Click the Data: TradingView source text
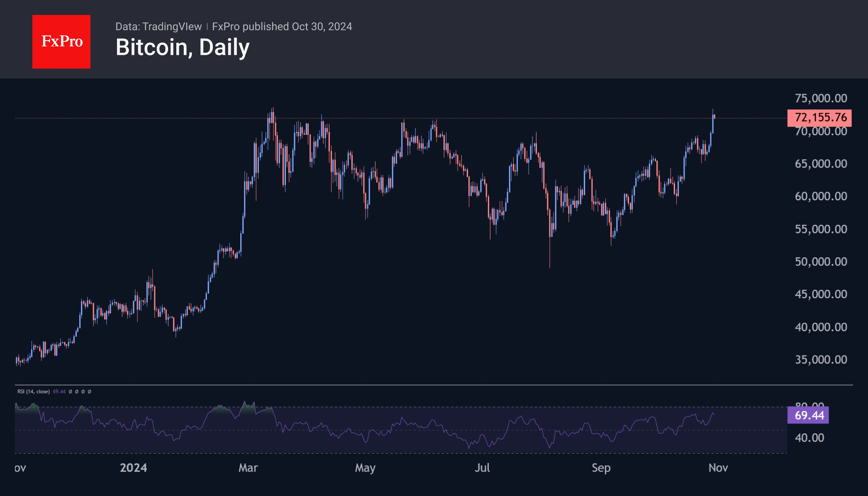 (158, 27)
